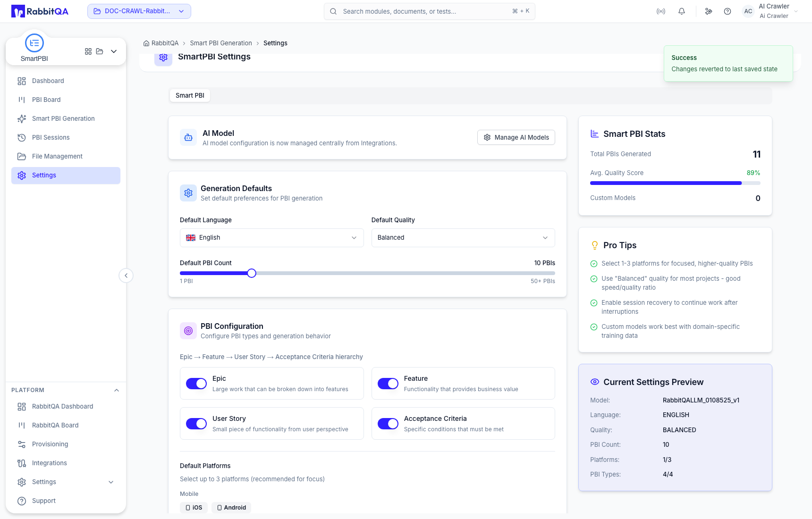Click the Avg. Quality Score progress bar
The width and height of the screenshot is (812, 519).
(675, 183)
